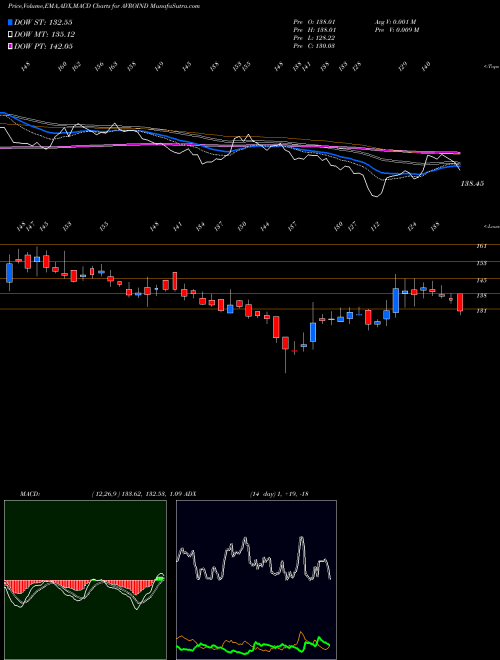
Task: Click the Pre V volume text
Action: point(396,29)
